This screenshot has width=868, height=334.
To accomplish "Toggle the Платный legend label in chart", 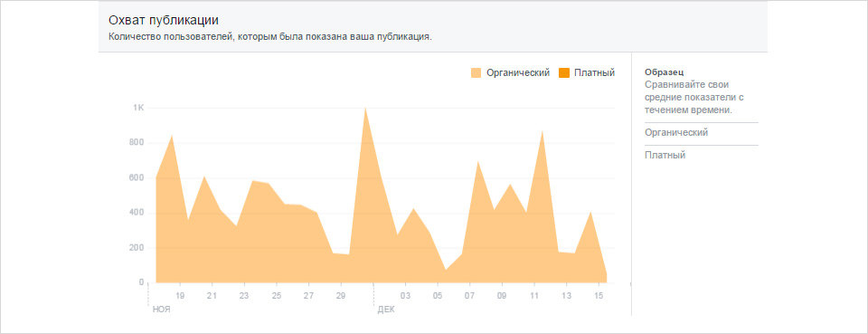I will [595, 73].
